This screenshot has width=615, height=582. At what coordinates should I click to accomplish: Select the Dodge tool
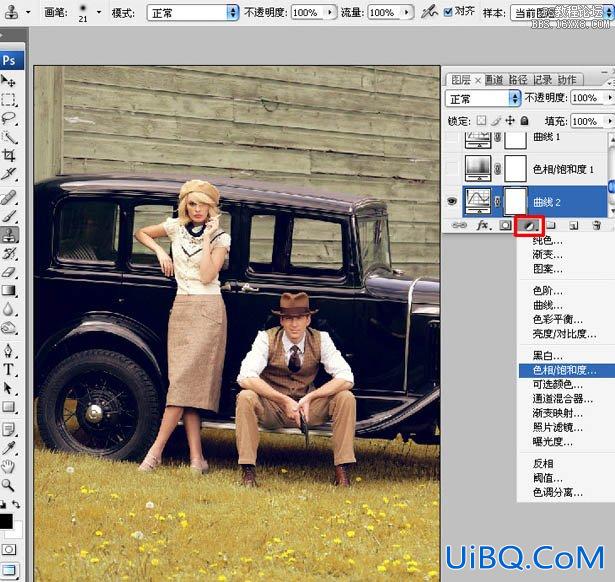point(8,327)
